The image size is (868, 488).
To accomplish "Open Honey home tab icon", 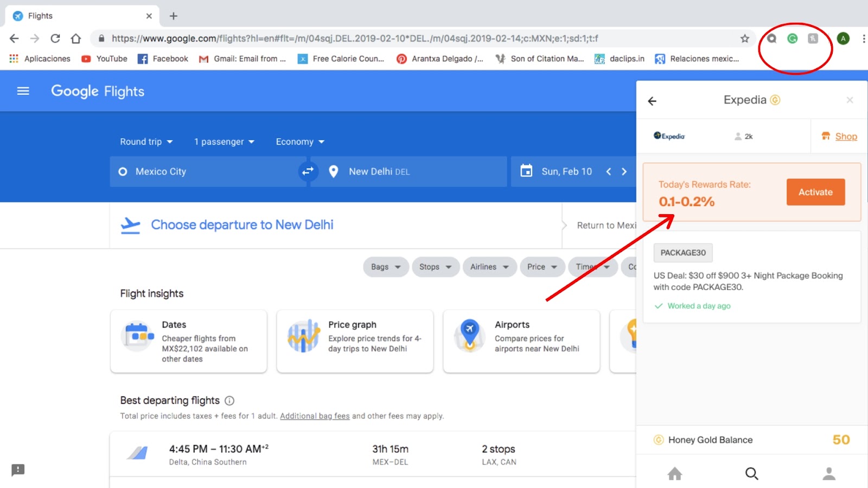I will tap(675, 473).
